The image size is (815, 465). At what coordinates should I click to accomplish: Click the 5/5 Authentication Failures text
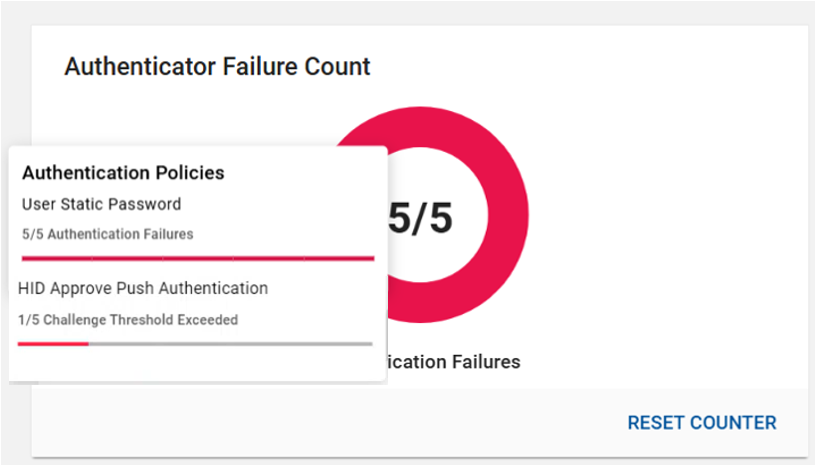[x=107, y=234]
